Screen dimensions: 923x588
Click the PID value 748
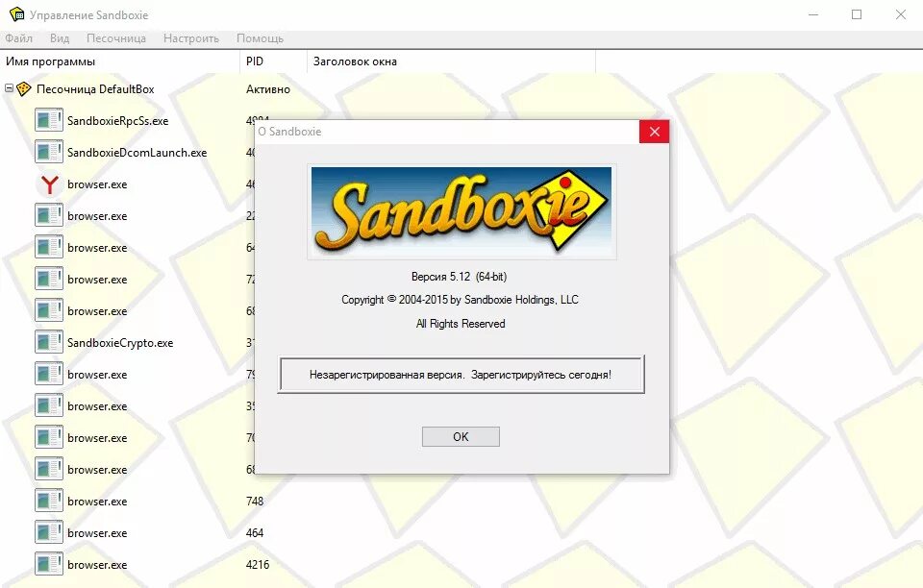pyautogui.click(x=255, y=502)
